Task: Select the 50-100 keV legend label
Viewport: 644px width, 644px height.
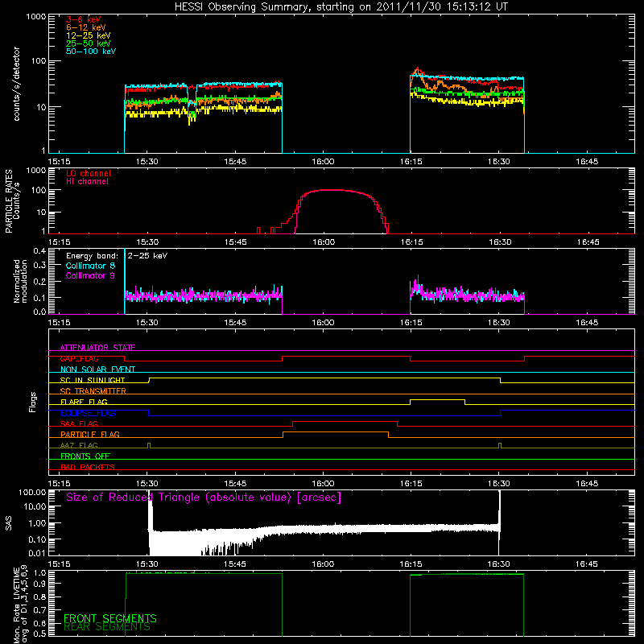Action: click(91, 52)
